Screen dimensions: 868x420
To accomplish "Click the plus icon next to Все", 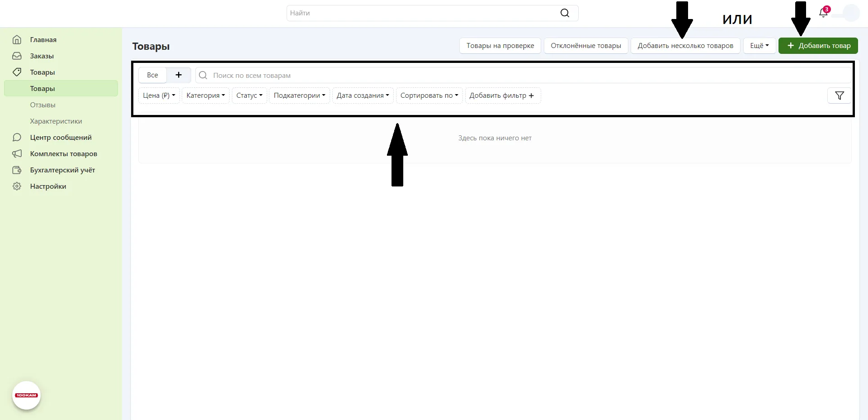I will 179,75.
